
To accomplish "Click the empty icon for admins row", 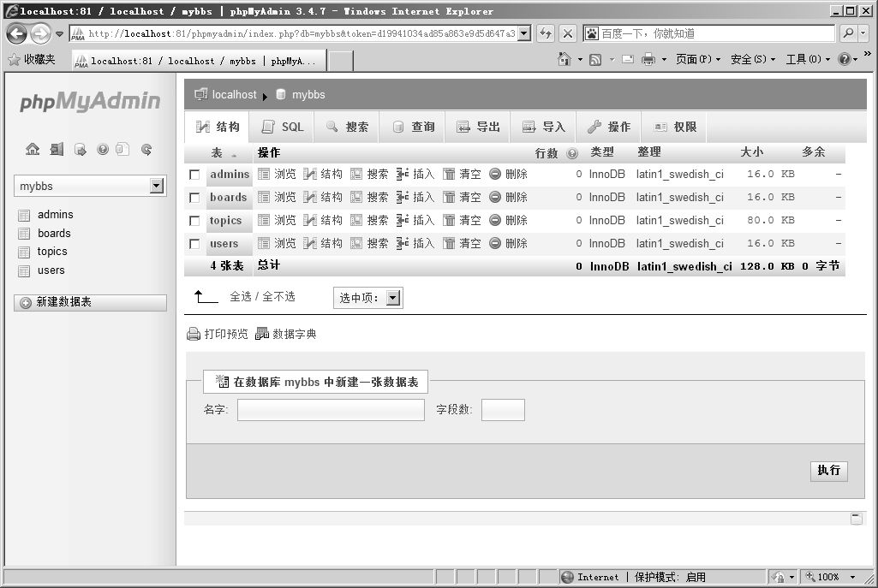I will pos(449,174).
